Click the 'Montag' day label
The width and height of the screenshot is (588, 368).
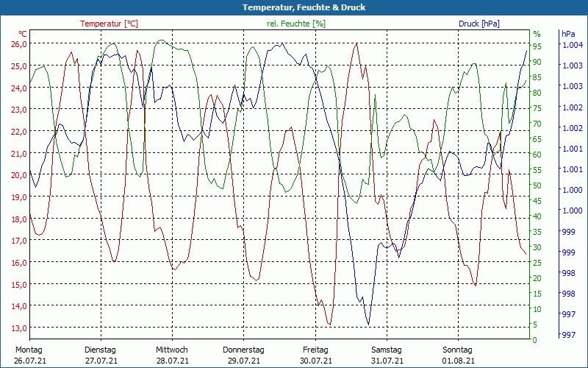coord(29,350)
